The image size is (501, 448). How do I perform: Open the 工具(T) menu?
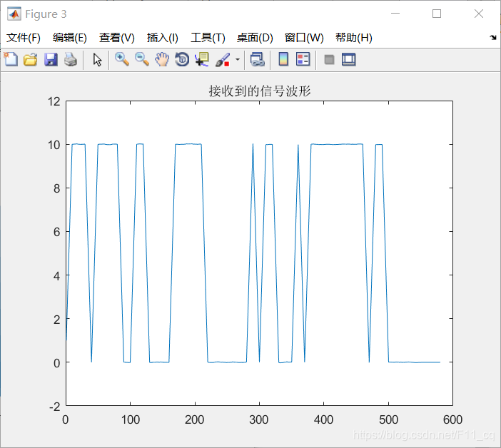click(x=208, y=38)
